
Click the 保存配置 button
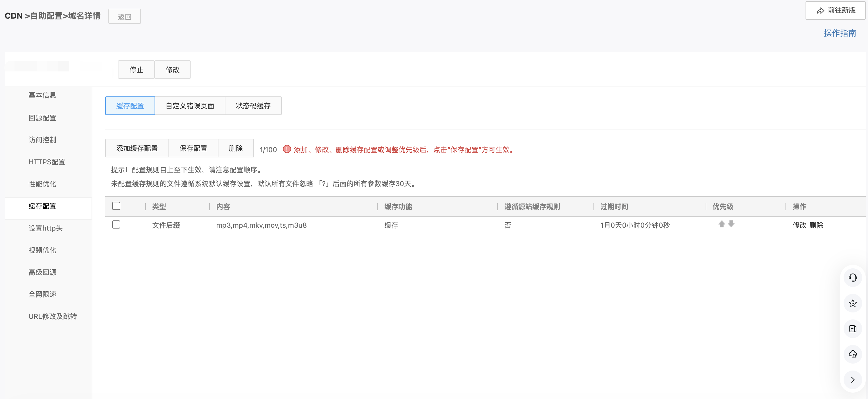pyautogui.click(x=193, y=148)
